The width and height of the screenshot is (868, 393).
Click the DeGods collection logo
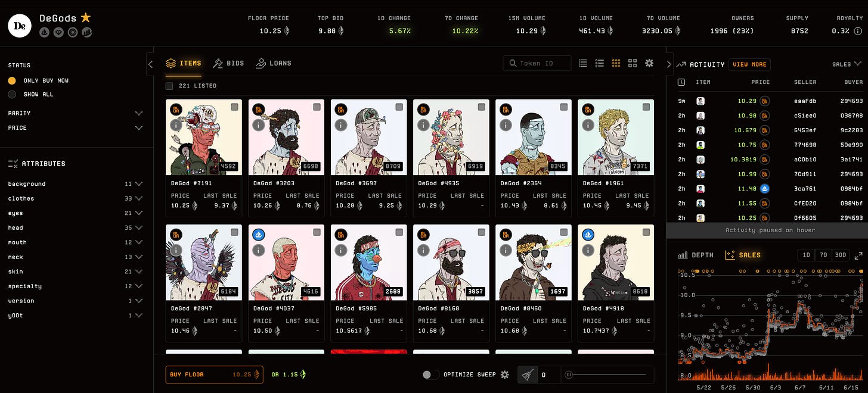click(x=20, y=25)
